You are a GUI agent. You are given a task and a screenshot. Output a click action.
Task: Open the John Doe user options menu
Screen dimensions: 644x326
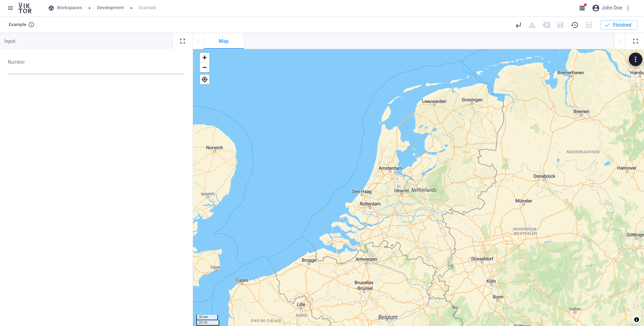coord(628,8)
